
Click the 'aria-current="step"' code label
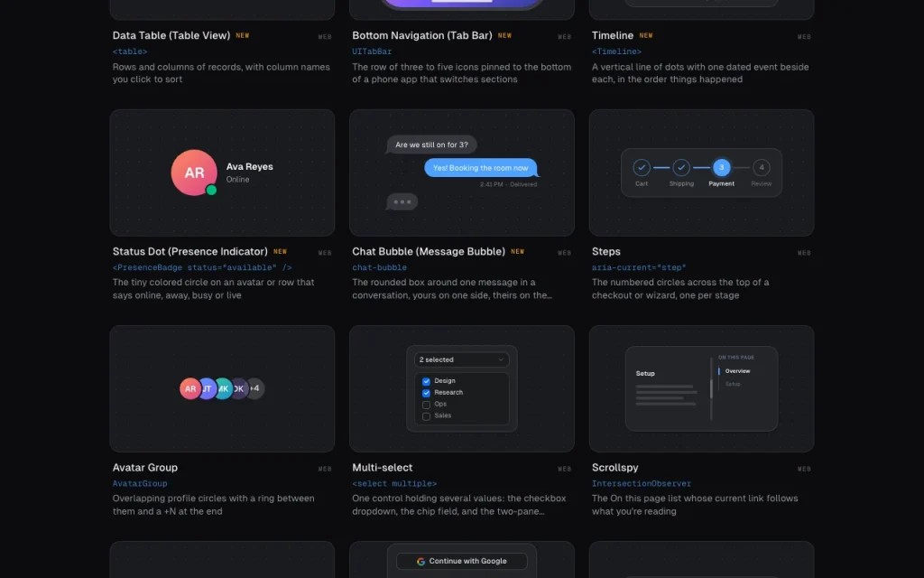(639, 267)
